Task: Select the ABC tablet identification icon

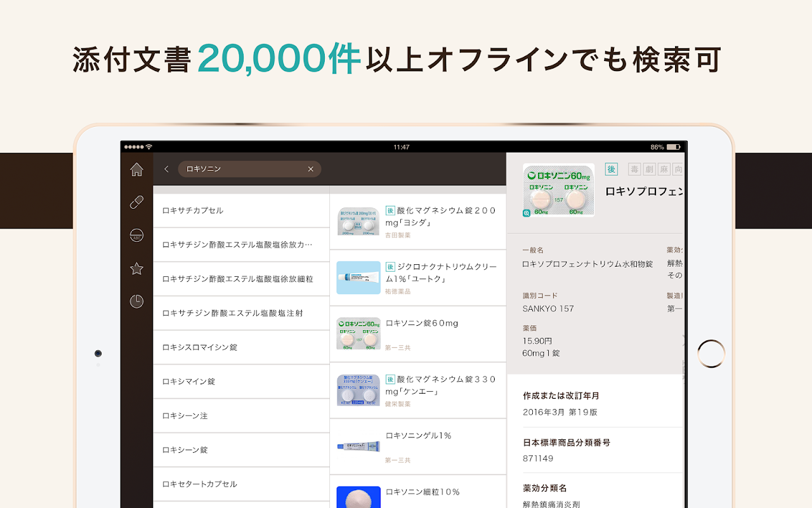Action: (x=136, y=236)
